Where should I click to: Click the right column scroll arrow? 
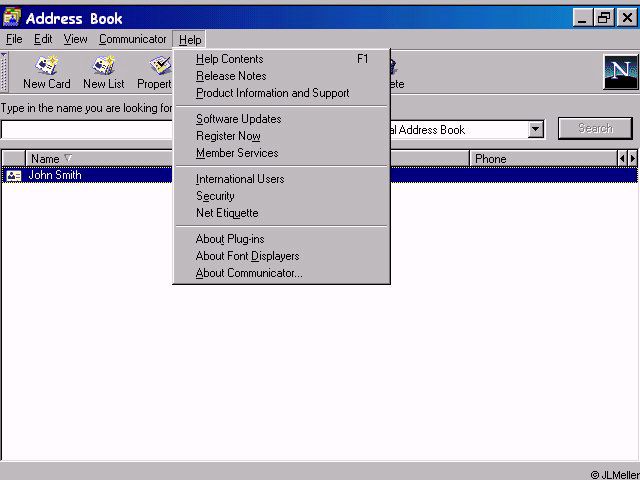pos(633,158)
